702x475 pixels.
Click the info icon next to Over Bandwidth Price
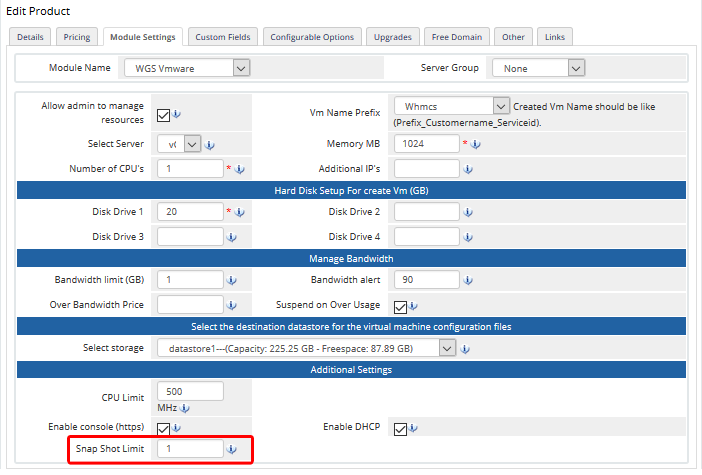pos(232,305)
